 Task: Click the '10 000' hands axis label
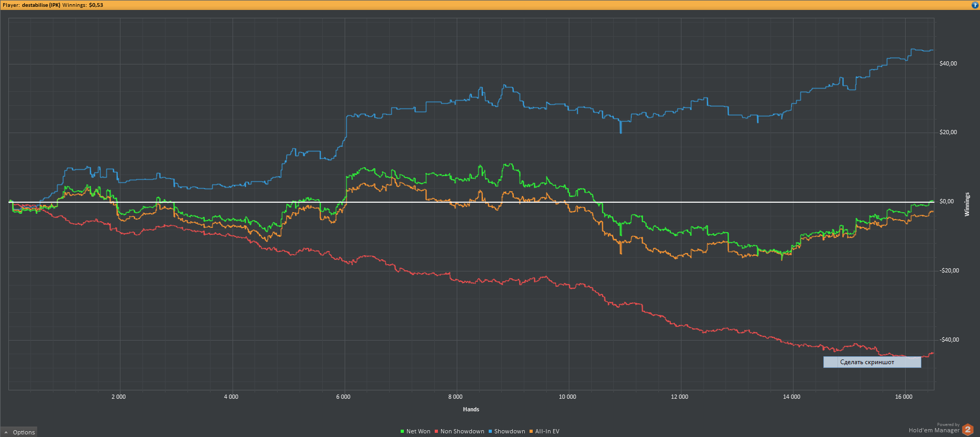567,397
